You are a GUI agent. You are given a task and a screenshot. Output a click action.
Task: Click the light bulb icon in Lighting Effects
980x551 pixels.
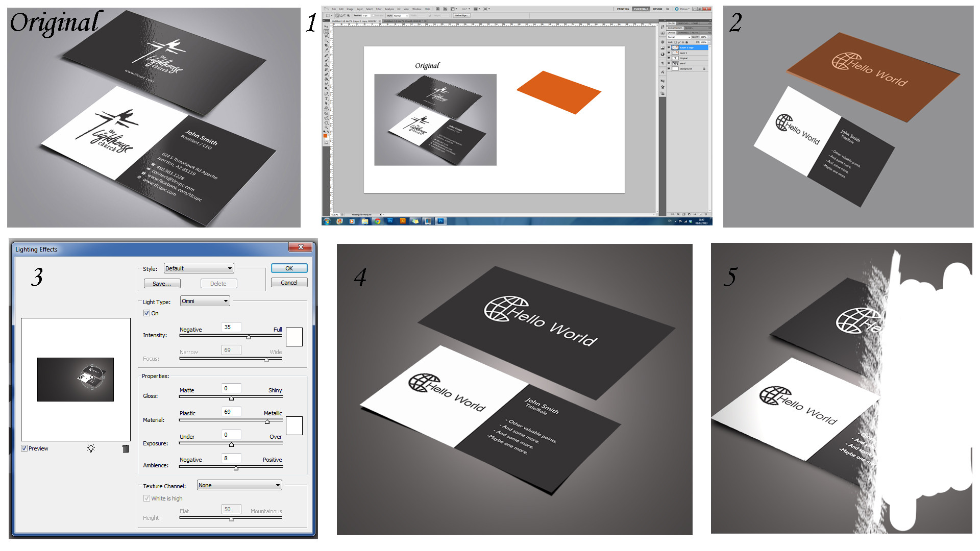[x=91, y=448]
